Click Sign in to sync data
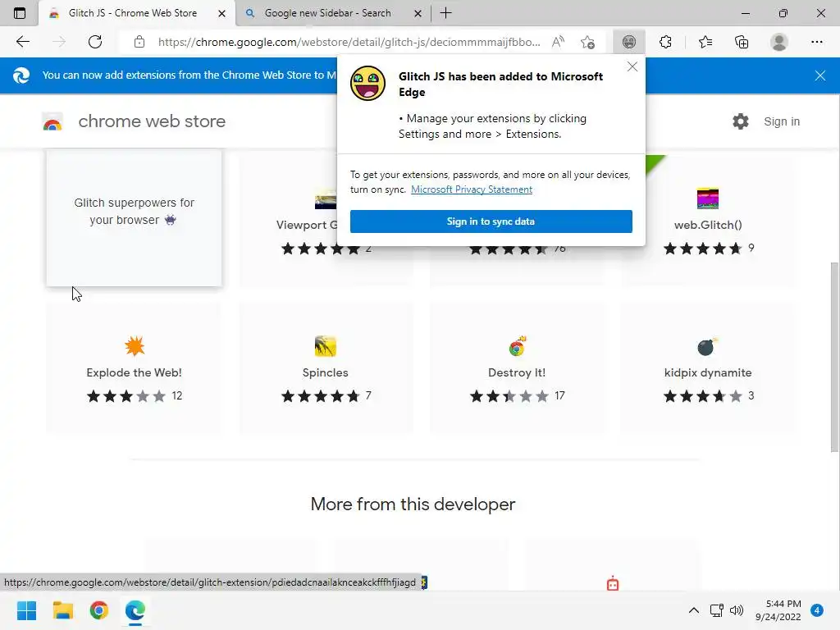Screen dimensions: 840x630 (x=491, y=221)
